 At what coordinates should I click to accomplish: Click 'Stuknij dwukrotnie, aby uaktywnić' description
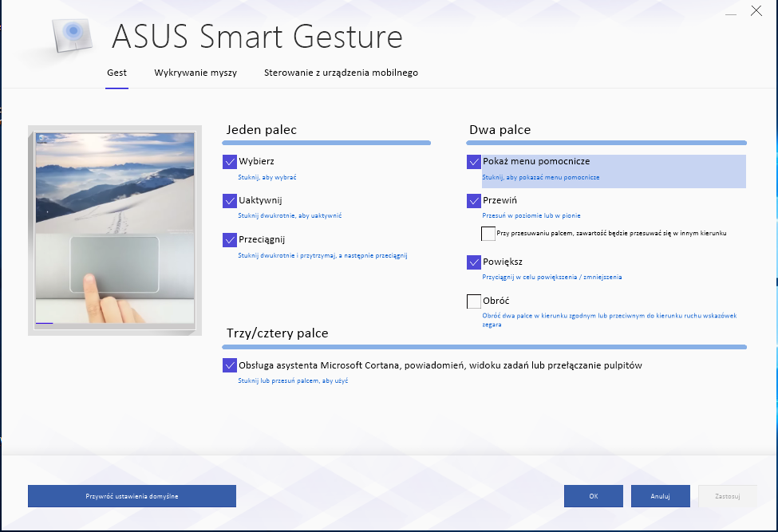click(290, 215)
